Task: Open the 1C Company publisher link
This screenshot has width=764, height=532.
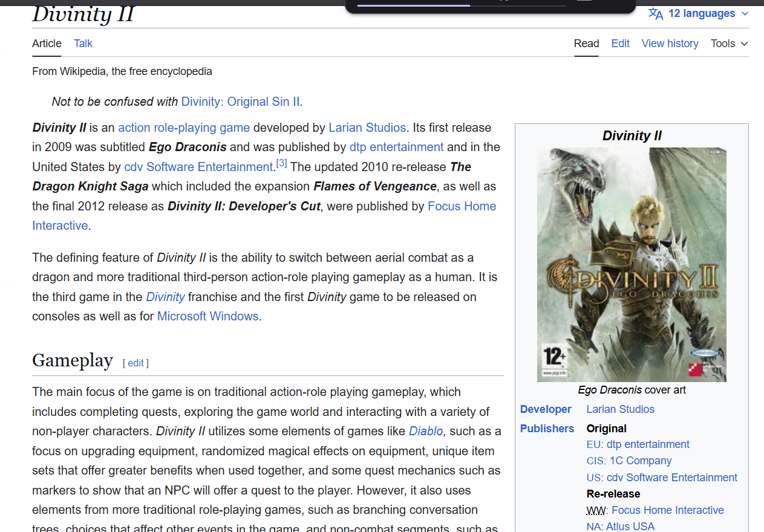Action: click(641, 461)
